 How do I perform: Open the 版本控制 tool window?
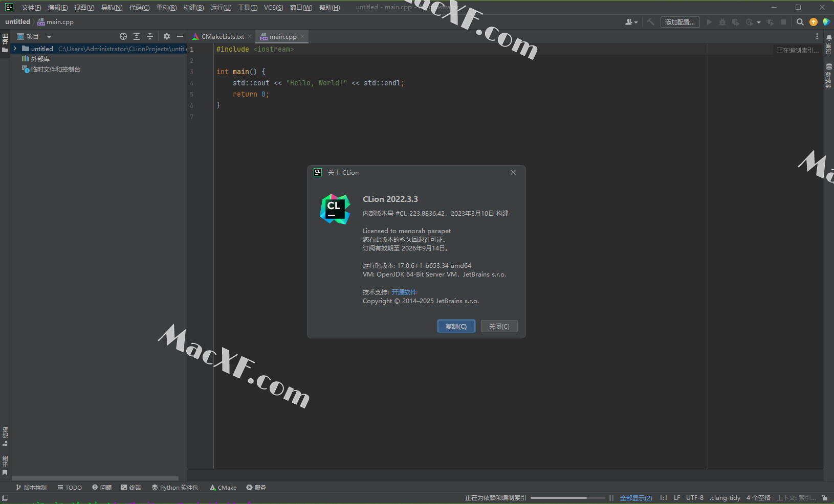click(x=31, y=487)
